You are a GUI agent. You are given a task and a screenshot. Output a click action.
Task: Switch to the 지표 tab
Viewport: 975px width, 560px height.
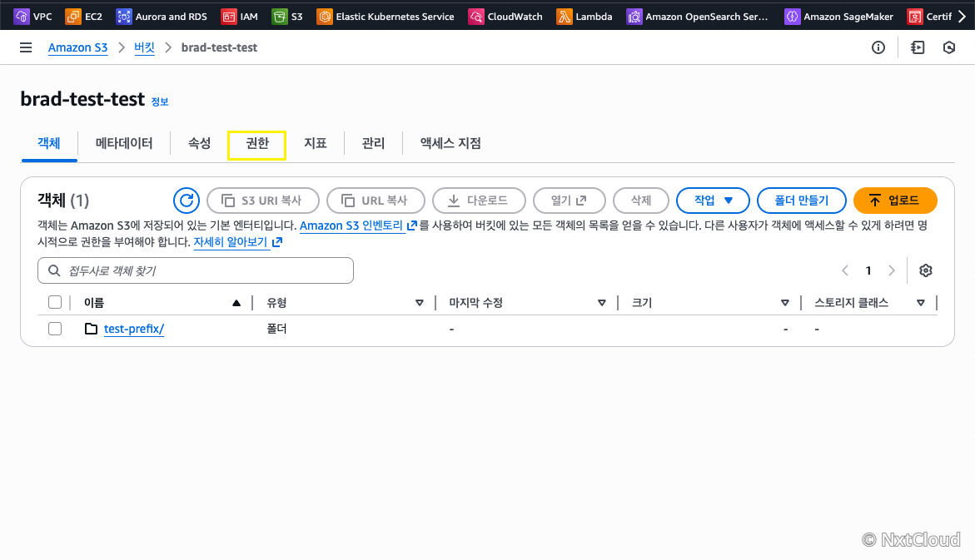316,143
